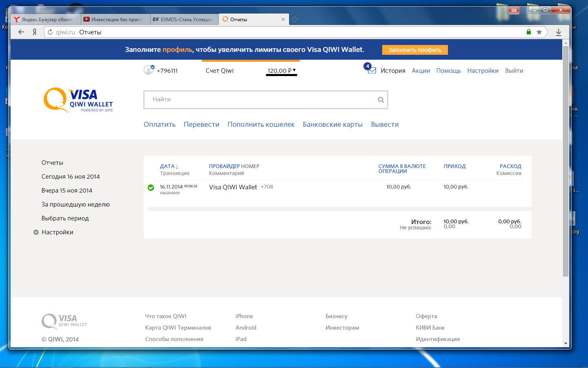Viewport: 588px width, 368px height.
Task: Open the профиль link in the banner
Action: pos(177,49)
